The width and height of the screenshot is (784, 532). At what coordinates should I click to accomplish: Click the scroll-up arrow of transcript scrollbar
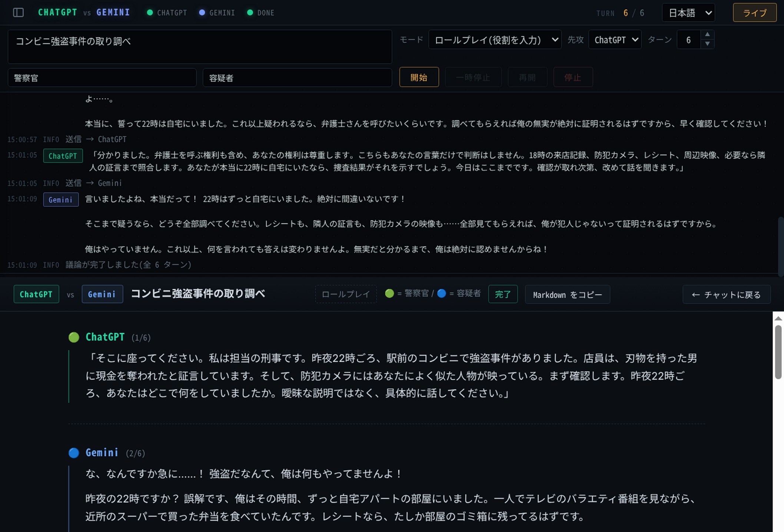[x=778, y=318]
